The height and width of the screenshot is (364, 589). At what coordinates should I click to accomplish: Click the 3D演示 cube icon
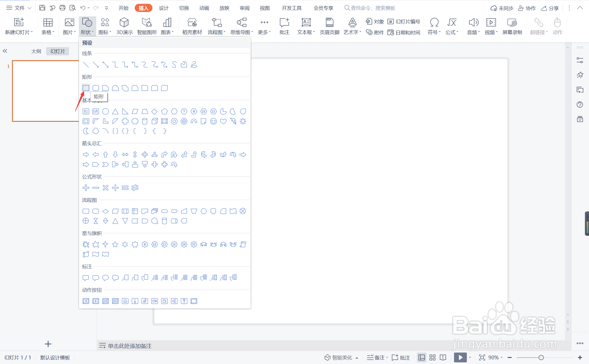coord(124,22)
